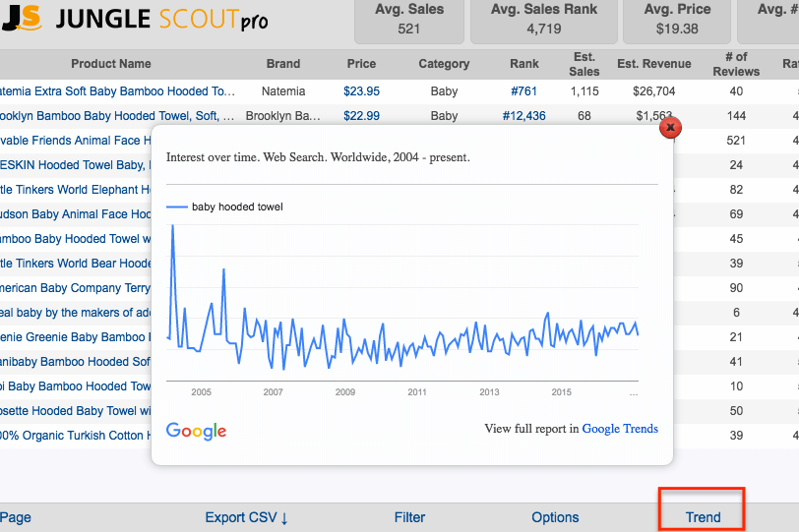Open Weenie Greenie Baby Bamboo product link
Screen dimensions: 799x532
point(76,337)
